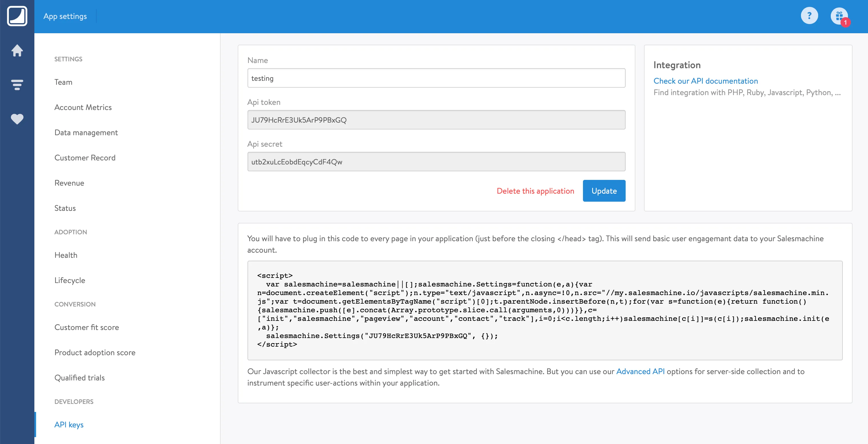
Task: Click the Salesmachine logo icon
Action: pyautogui.click(x=17, y=16)
